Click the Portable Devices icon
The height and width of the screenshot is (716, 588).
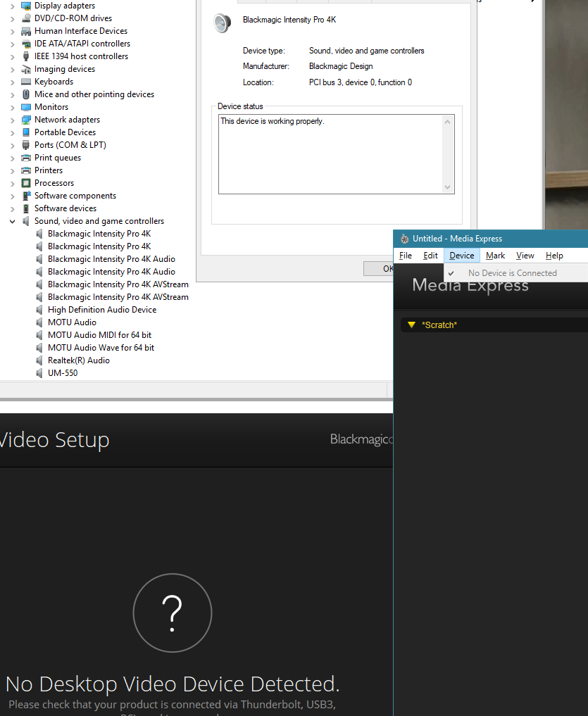[x=26, y=132]
